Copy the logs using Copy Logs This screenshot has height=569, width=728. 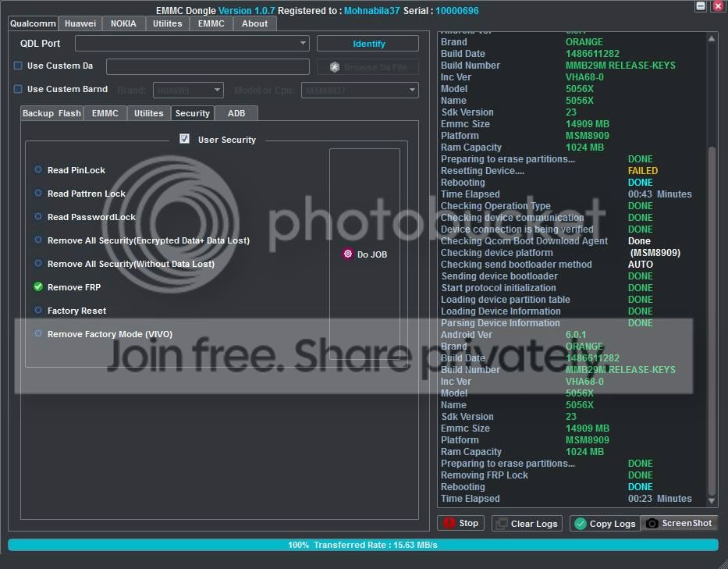[x=605, y=524]
